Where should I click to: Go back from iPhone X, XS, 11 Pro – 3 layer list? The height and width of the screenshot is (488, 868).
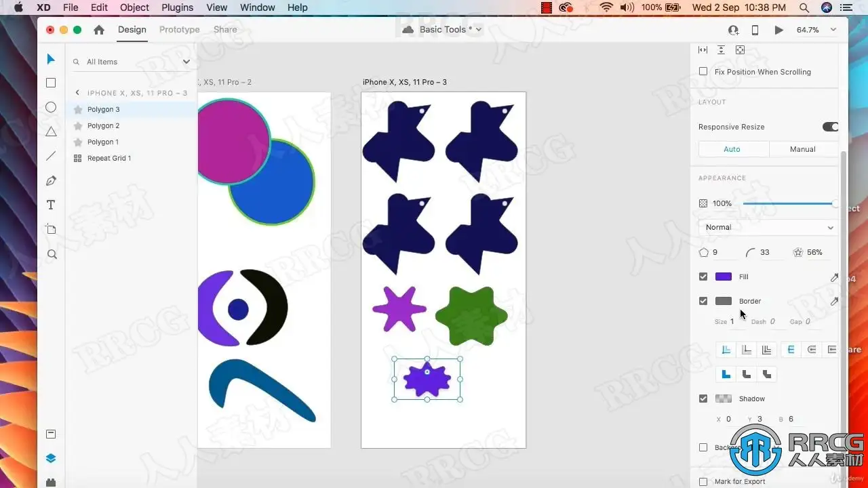click(x=77, y=93)
